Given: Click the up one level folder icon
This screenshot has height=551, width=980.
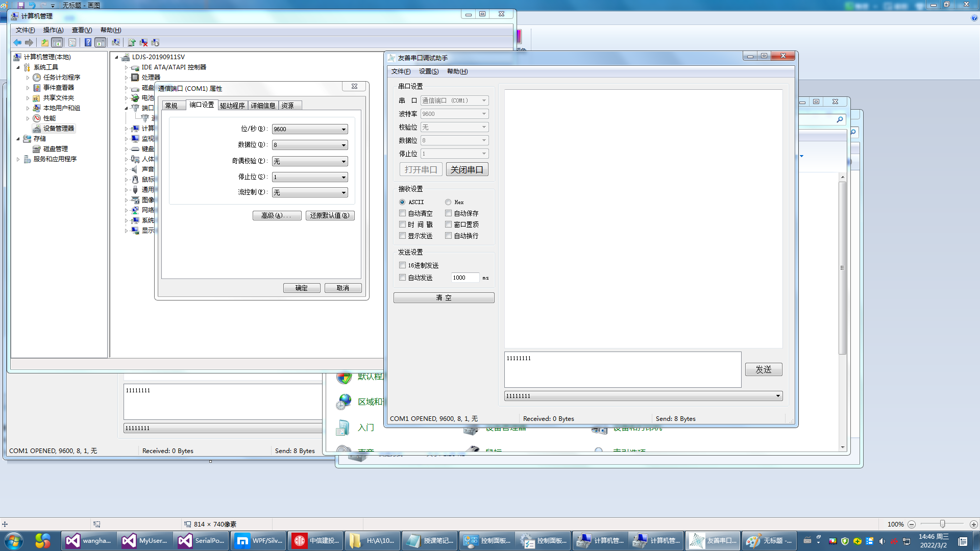Looking at the screenshot, I should click(45, 42).
